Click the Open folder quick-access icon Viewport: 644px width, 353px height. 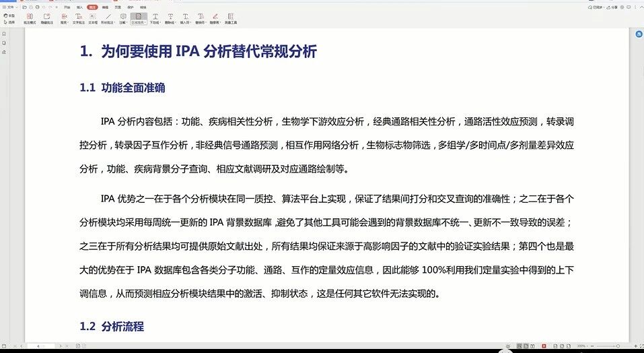point(25,7)
